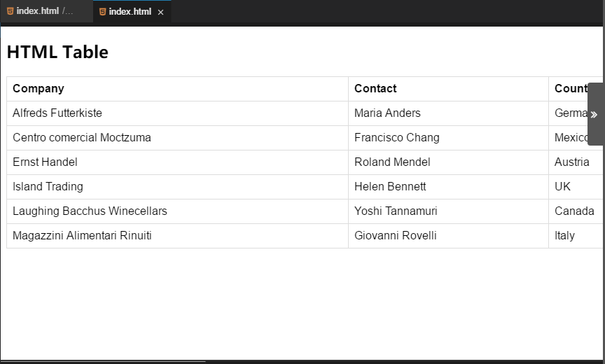
Task: Click the Austria country cell
Action: (x=576, y=162)
